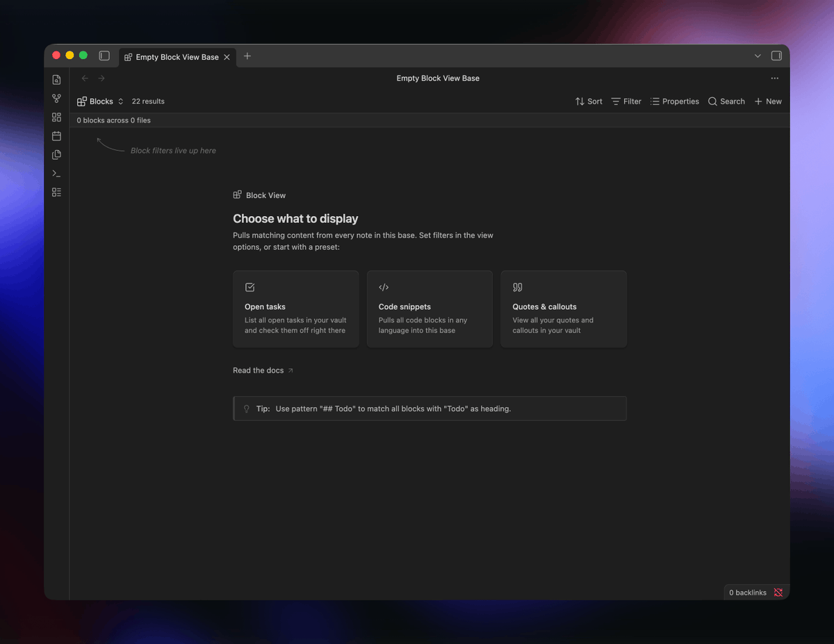Click the Tip text about "## Todo" pattern
The image size is (834, 644).
pyautogui.click(x=393, y=408)
